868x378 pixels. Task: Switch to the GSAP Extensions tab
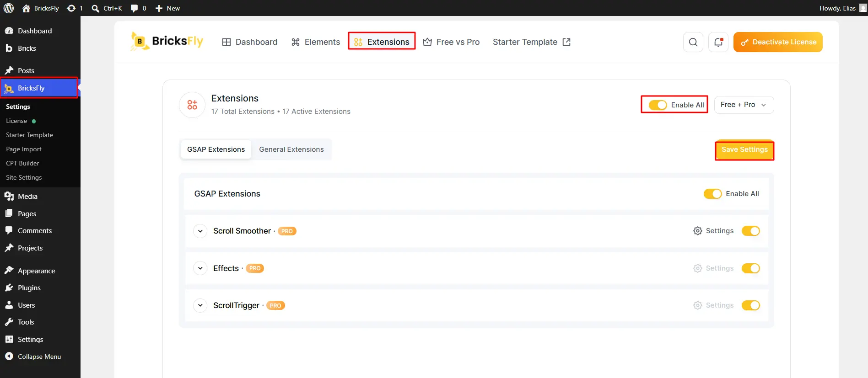pos(216,149)
